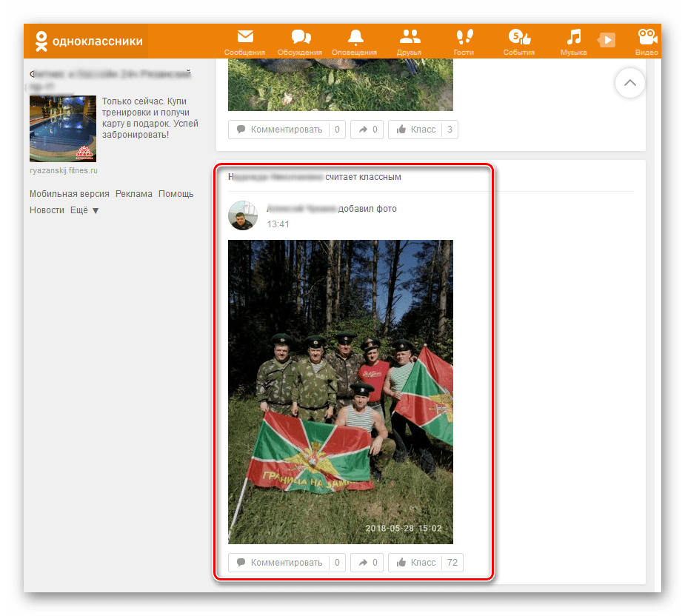Open Обсуждения (Discussions) chat icon
This screenshot has width=685, height=616.
[x=300, y=38]
